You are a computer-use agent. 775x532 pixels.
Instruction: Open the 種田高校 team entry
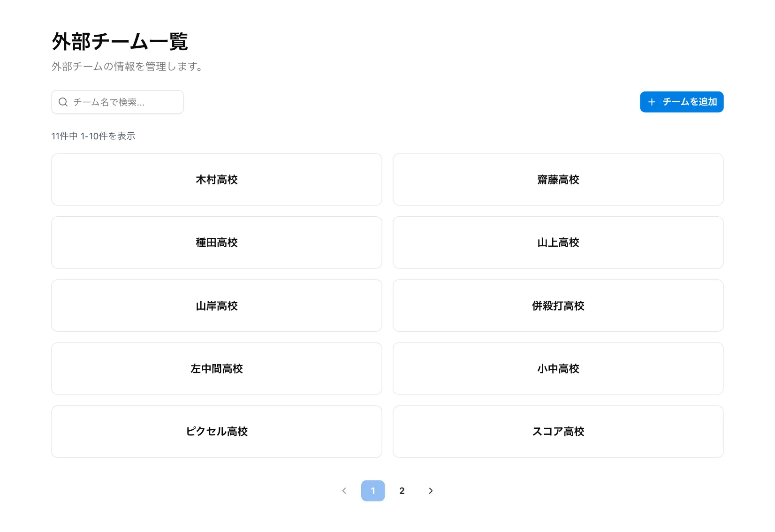pos(216,243)
